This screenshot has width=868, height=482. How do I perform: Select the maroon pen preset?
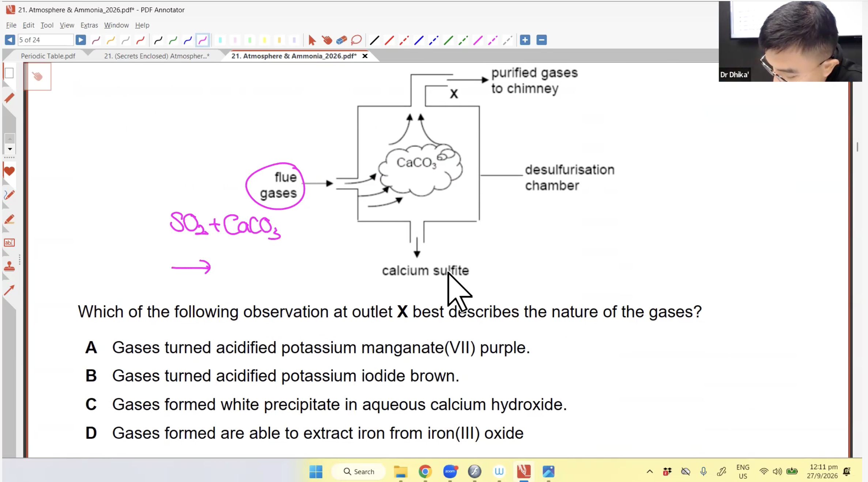[96, 40]
